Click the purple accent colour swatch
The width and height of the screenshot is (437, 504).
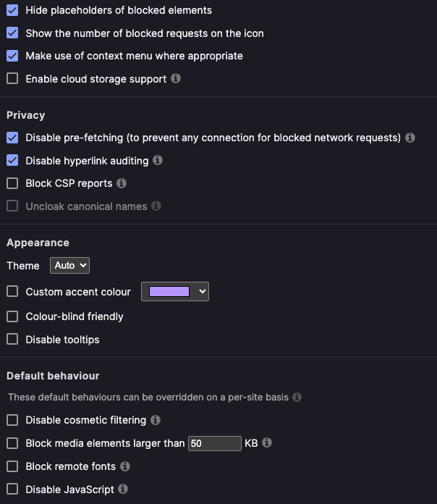point(169,292)
